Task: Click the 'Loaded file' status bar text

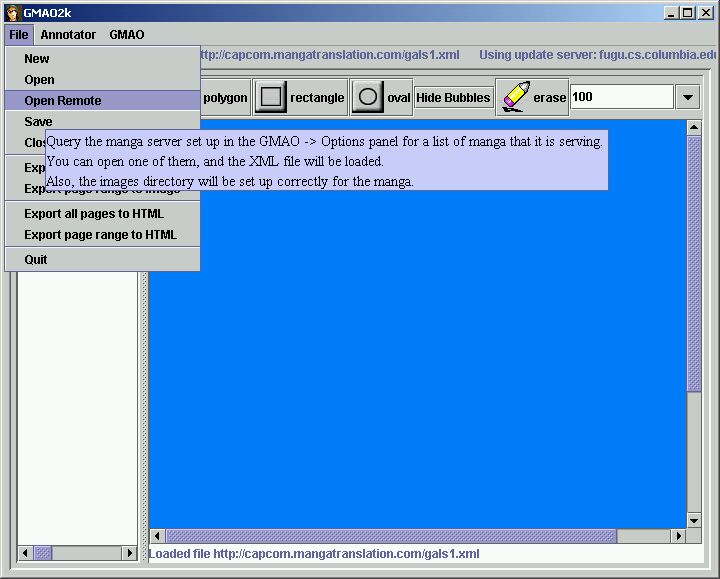Action: (x=314, y=554)
